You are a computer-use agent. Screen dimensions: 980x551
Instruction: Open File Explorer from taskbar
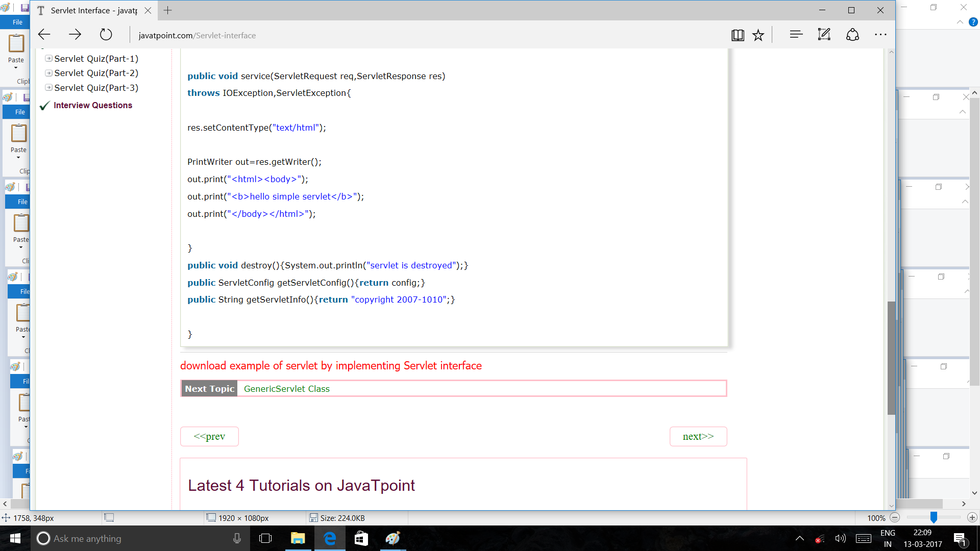click(298, 538)
